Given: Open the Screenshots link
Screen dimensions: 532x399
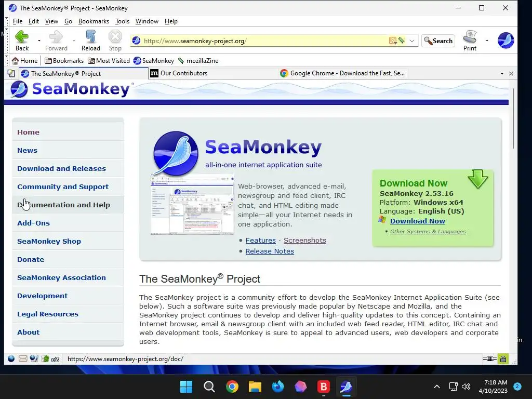Looking at the screenshot, I should click(304, 240).
